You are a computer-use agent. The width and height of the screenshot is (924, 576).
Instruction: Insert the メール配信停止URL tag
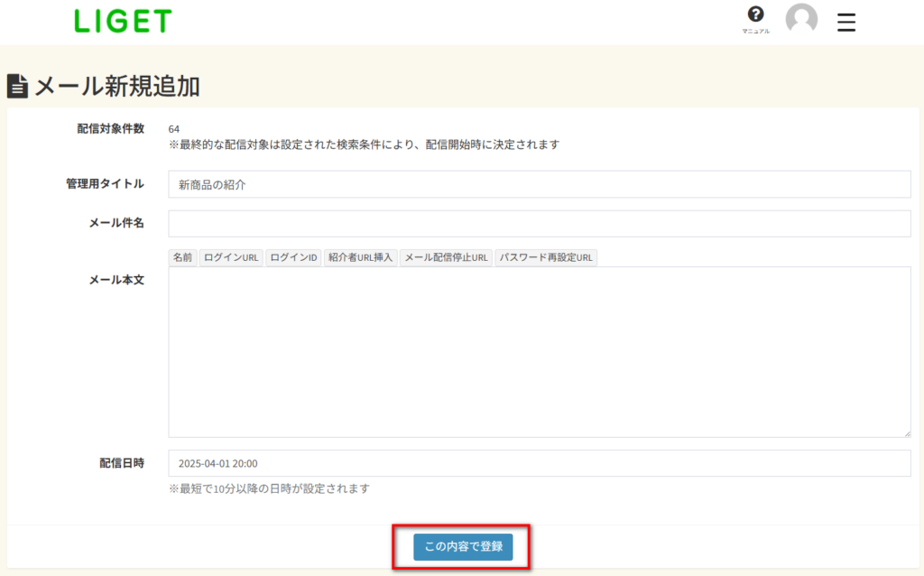(x=446, y=257)
